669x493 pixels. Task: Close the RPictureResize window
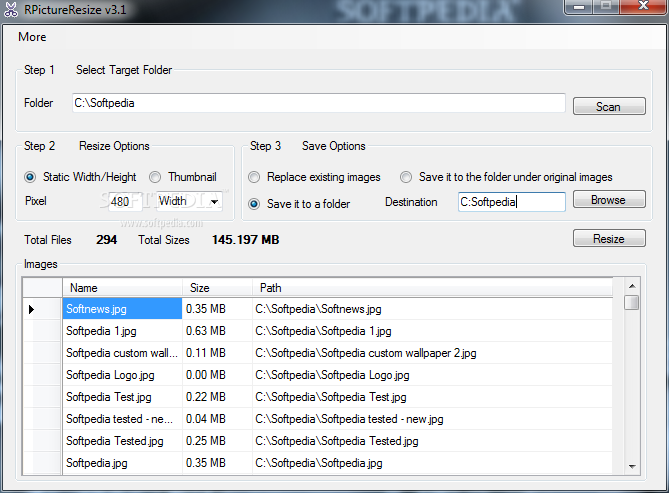(643, 6)
